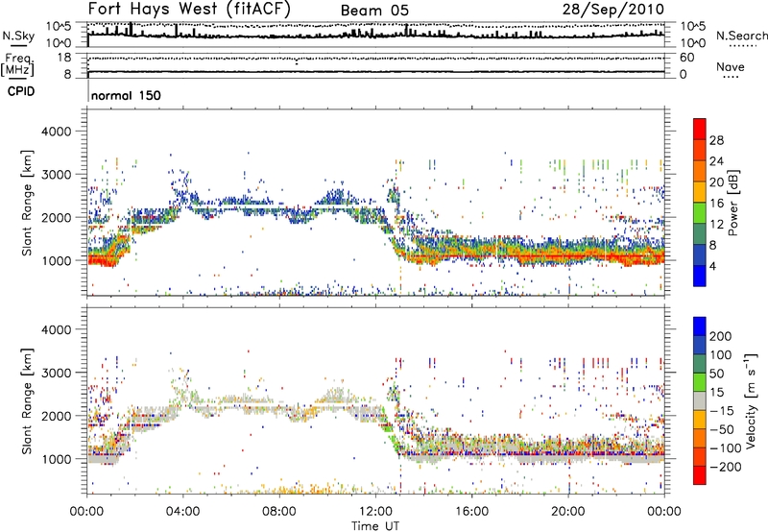Click the "60" Nave axis tick
The height and width of the screenshot is (532, 768).
(686, 58)
